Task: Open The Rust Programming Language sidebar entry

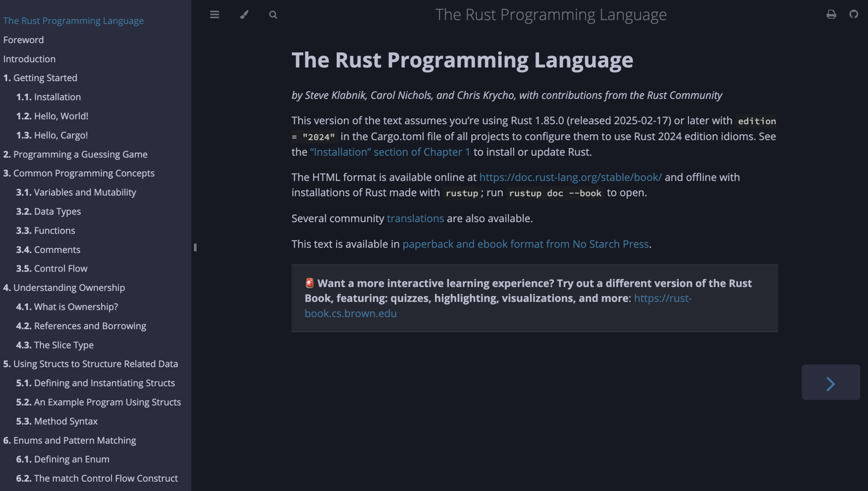Action: (73, 21)
